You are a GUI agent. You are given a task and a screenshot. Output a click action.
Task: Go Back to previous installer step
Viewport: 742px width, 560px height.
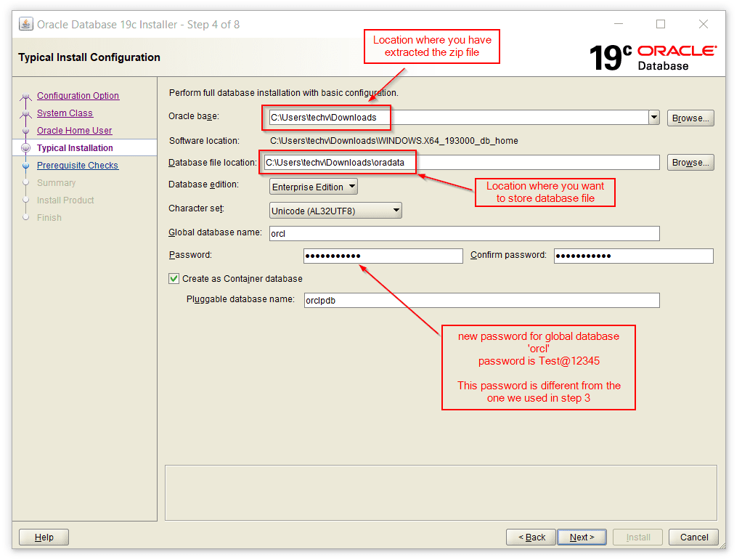tap(531, 537)
